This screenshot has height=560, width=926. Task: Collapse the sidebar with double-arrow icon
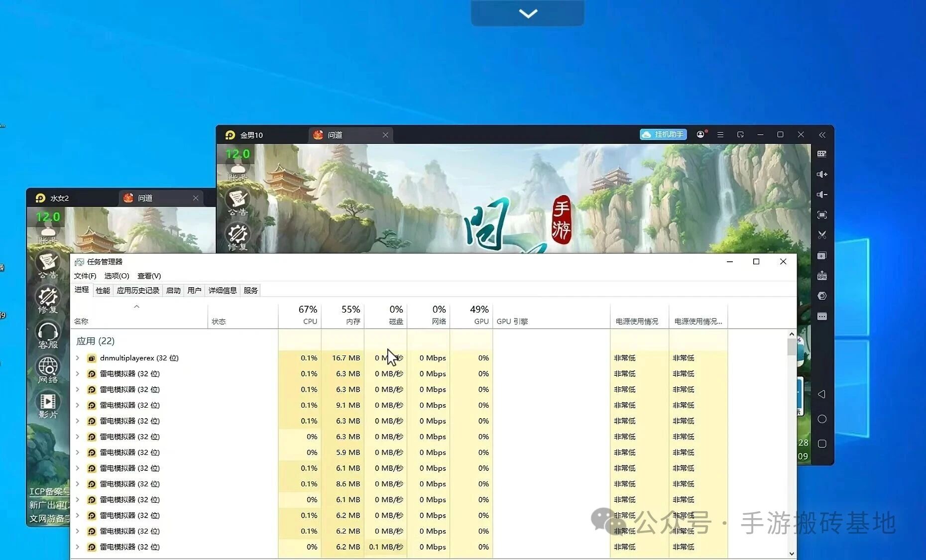coord(822,135)
